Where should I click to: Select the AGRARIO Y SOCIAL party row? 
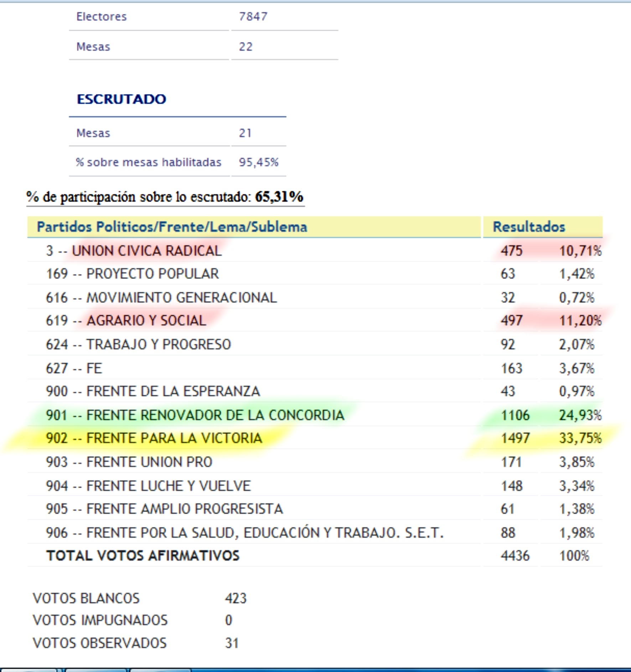146,321
